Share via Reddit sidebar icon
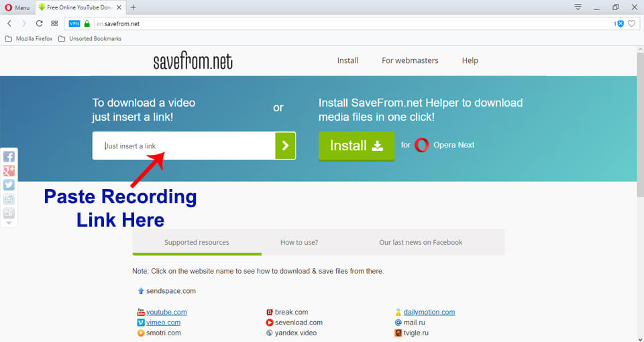Screen dimensions: 644x342 pos(9,199)
